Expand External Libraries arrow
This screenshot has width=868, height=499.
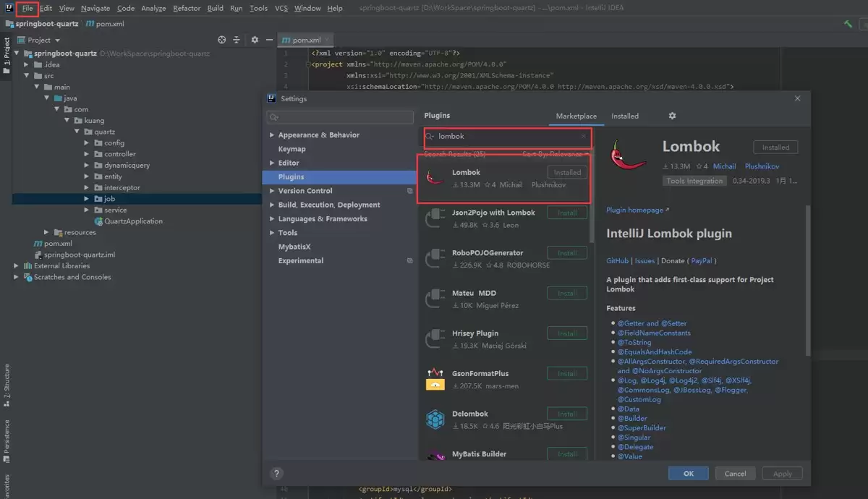coord(17,265)
